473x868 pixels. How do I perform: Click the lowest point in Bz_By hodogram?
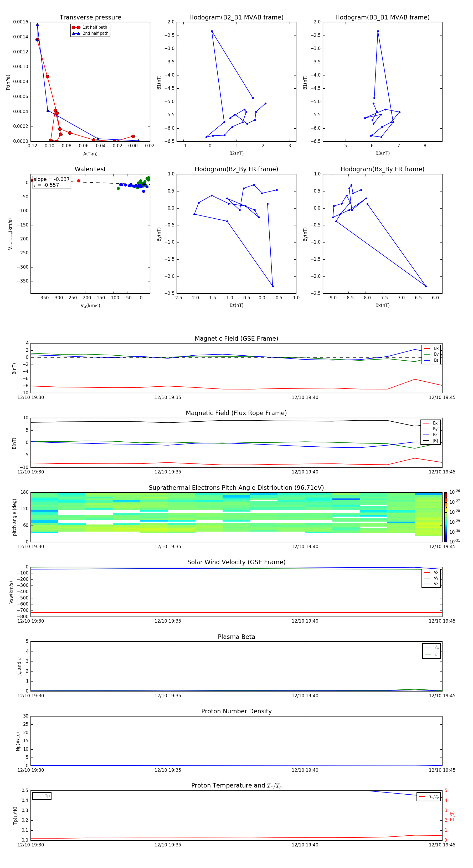[x=273, y=286]
